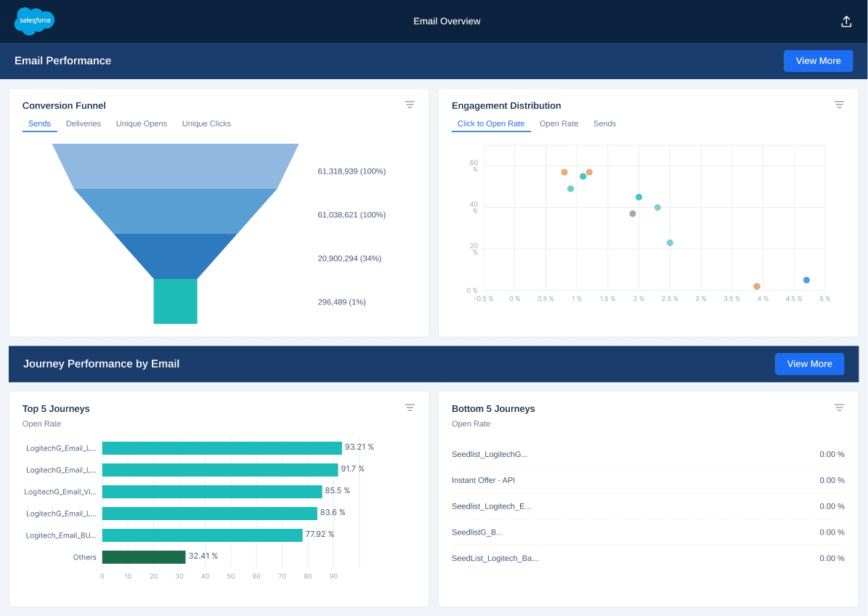Click the Engagement Distribution card title
Screen dimensions: 868x616
506,106
